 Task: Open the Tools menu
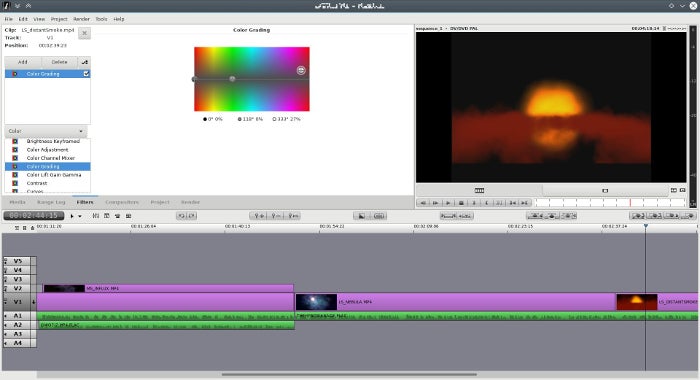pos(101,19)
